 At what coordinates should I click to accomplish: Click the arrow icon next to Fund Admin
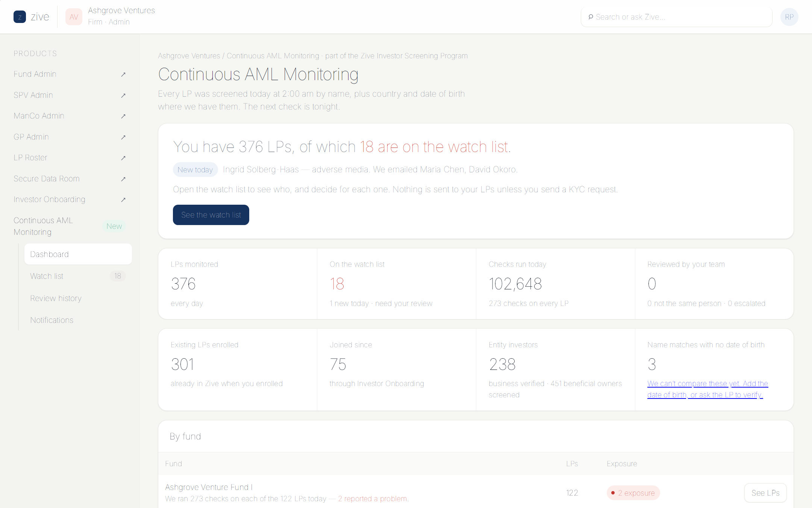[x=123, y=75]
